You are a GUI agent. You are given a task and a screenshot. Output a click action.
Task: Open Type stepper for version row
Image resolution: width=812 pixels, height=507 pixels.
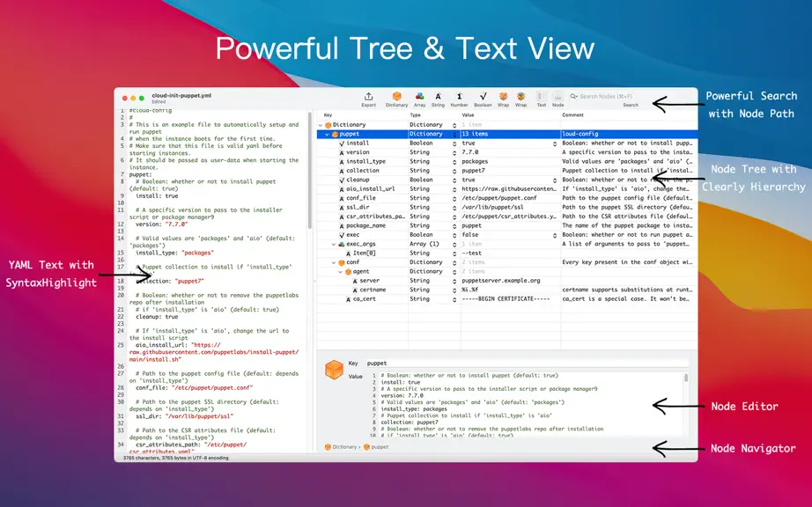coord(454,152)
